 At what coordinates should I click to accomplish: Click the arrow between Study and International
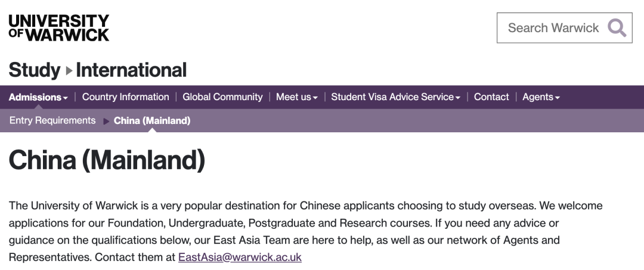[x=69, y=70]
